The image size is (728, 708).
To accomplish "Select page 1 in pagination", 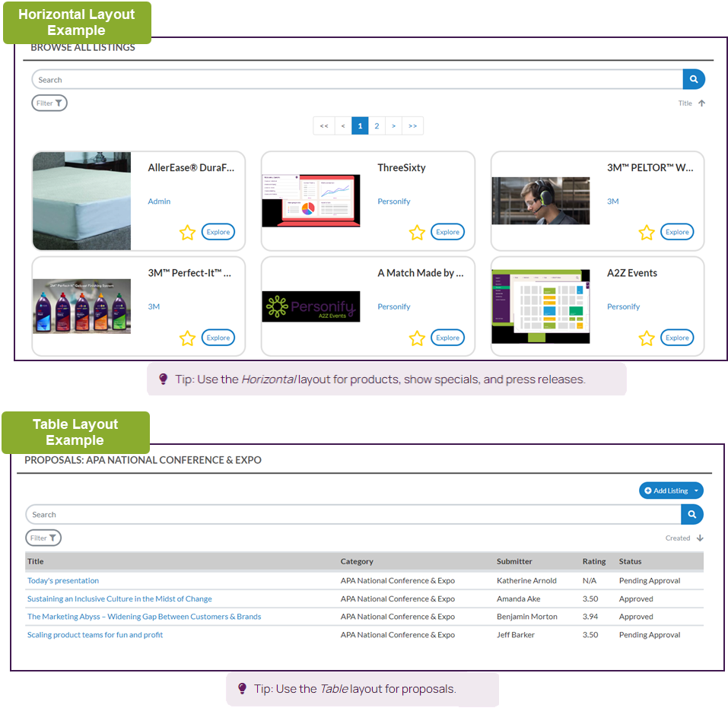I will 360,125.
